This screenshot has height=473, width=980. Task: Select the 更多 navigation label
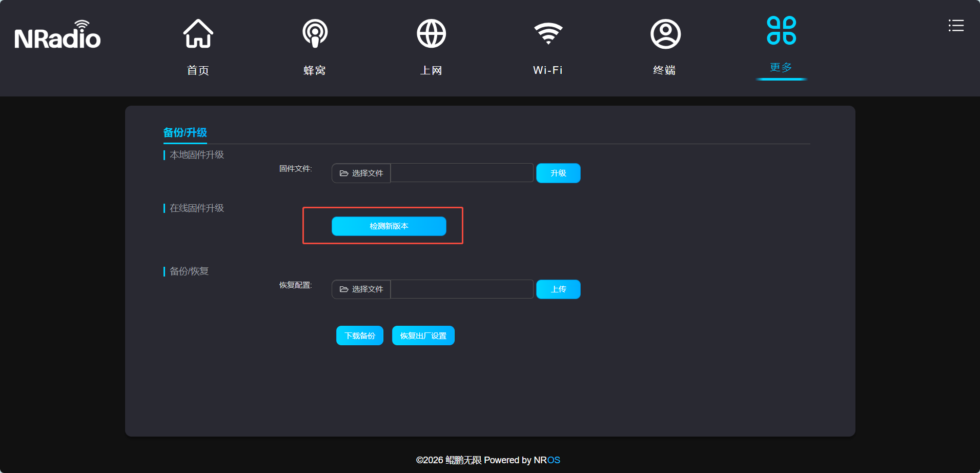pos(781,68)
